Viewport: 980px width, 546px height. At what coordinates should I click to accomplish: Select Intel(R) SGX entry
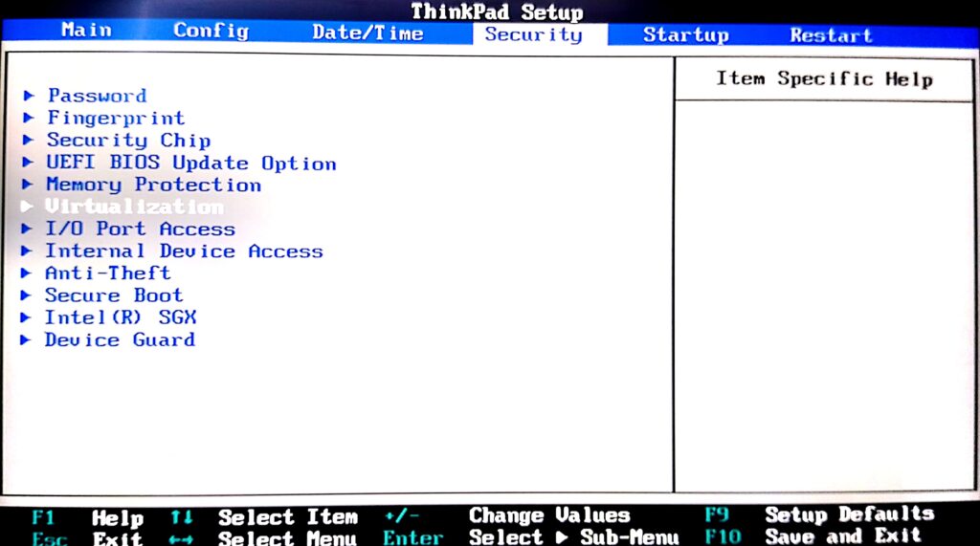(120, 317)
